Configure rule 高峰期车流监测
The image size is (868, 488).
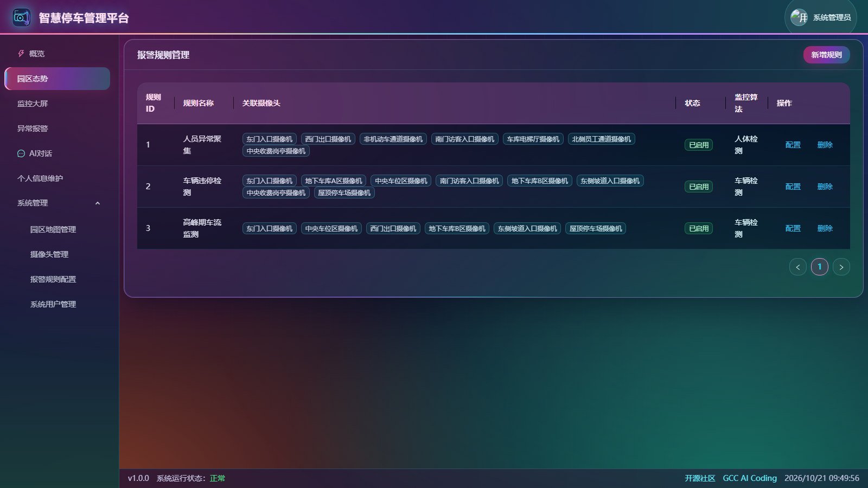793,228
